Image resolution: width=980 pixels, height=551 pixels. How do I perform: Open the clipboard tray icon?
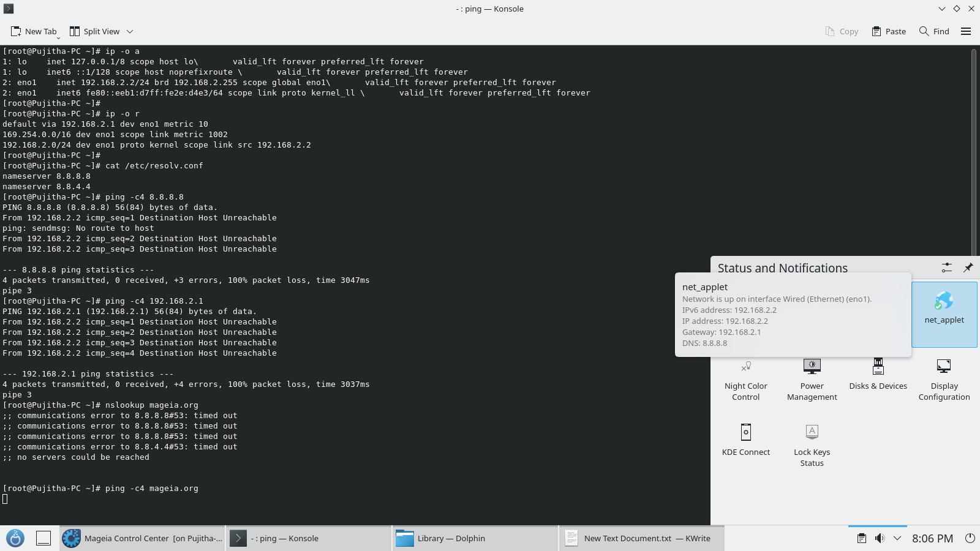coord(861,538)
